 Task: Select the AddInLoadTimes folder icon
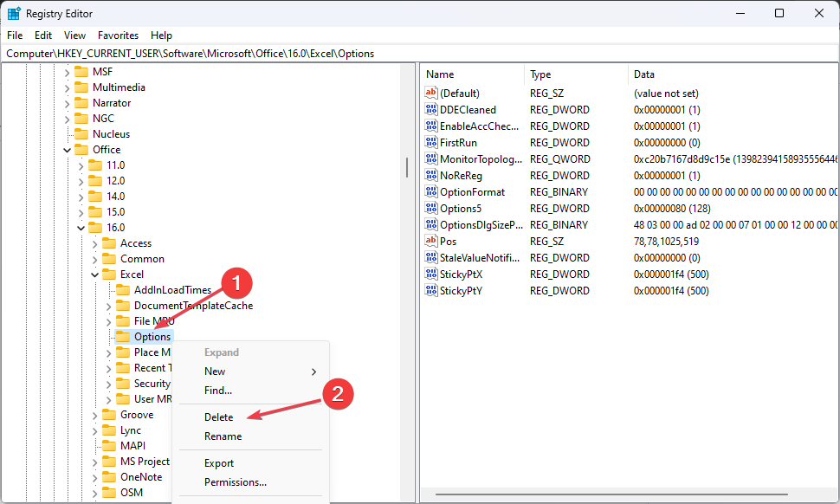coord(123,290)
